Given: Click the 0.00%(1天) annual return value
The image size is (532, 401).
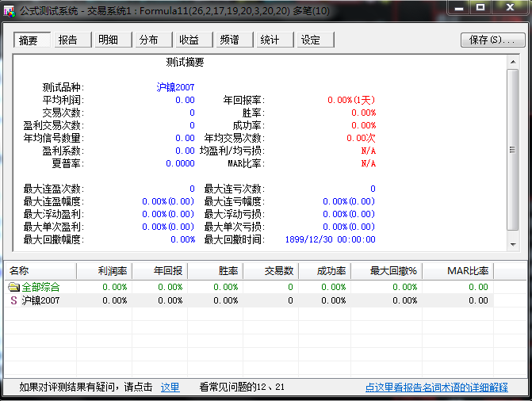Looking at the screenshot, I should 351,100.
